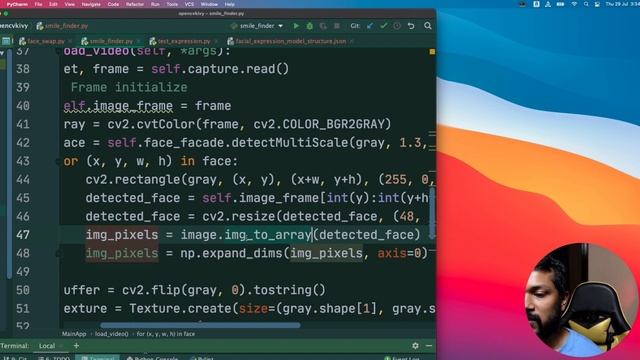Viewport: 640px width, 360px height.
Task: Open the TODO tool window button
Action: [54, 358]
